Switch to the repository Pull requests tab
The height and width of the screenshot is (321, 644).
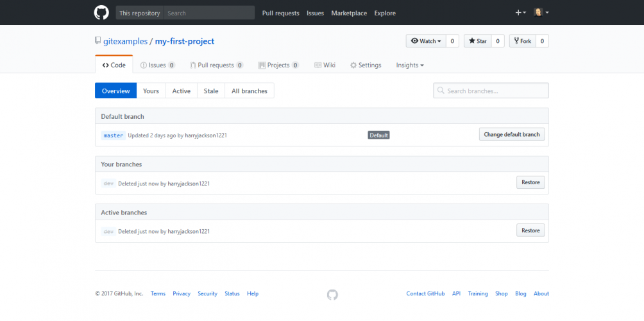click(217, 65)
